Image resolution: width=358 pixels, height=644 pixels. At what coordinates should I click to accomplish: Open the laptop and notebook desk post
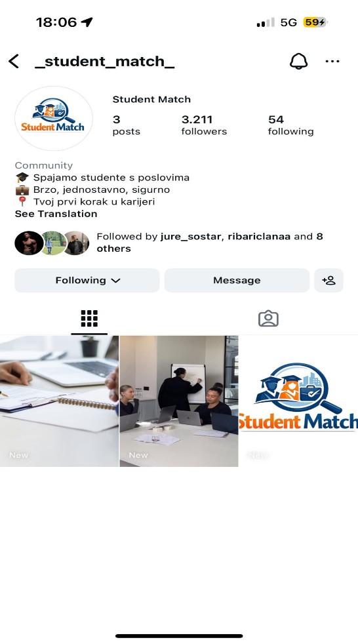(59, 401)
